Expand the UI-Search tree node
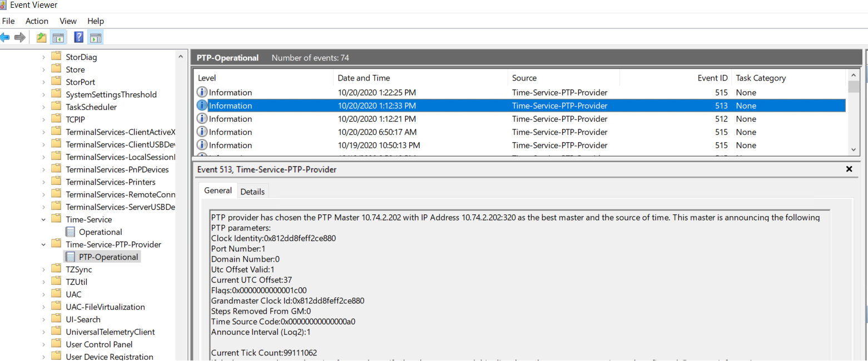The image size is (868, 361). pyautogui.click(x=44, y=319)
